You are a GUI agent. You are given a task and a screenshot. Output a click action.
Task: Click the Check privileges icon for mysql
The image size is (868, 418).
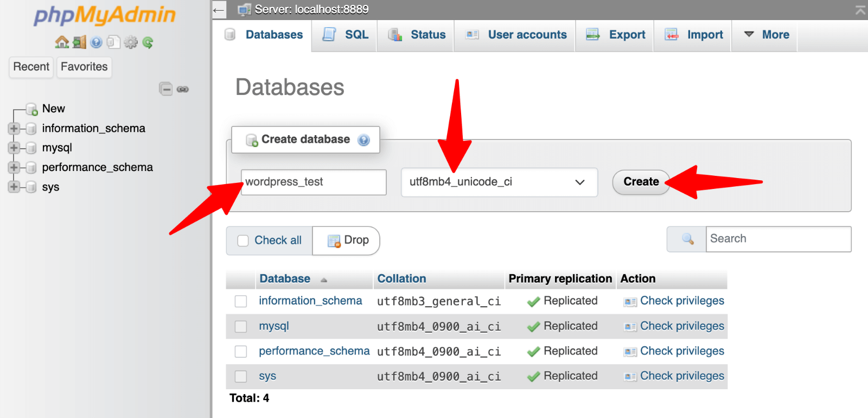point(630,327)
